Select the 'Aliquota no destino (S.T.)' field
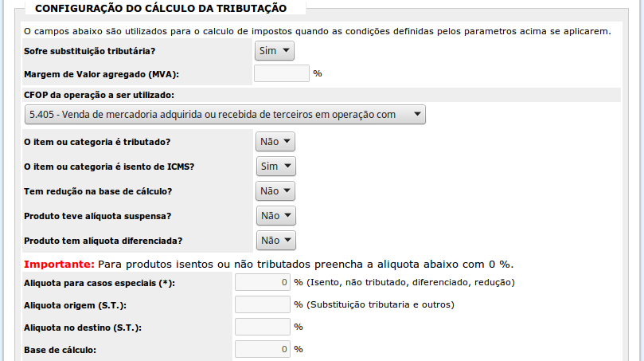Screen dimensions: 644x361 tap(263, 327)
